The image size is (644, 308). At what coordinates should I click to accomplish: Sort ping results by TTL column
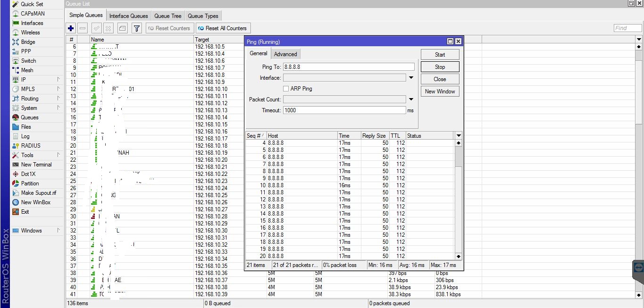397,136
